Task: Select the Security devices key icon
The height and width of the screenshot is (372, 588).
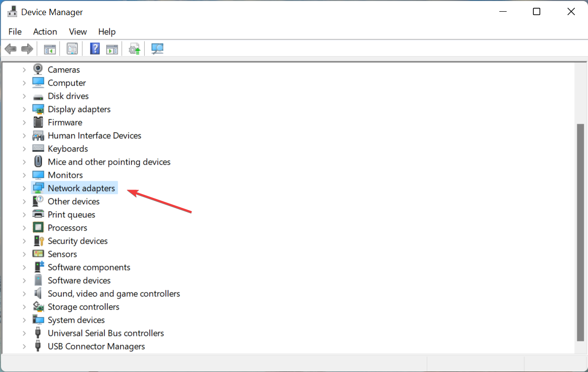Action: [x=38, y=240]
